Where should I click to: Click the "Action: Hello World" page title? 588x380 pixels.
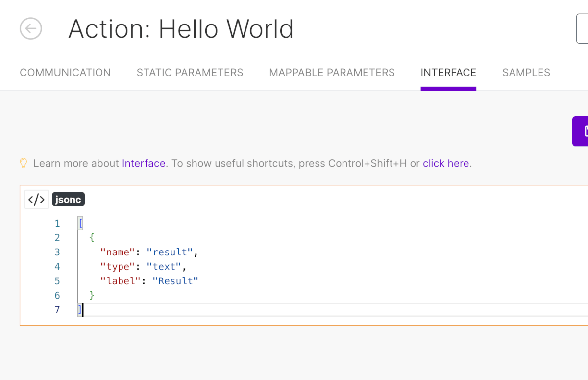181,29
